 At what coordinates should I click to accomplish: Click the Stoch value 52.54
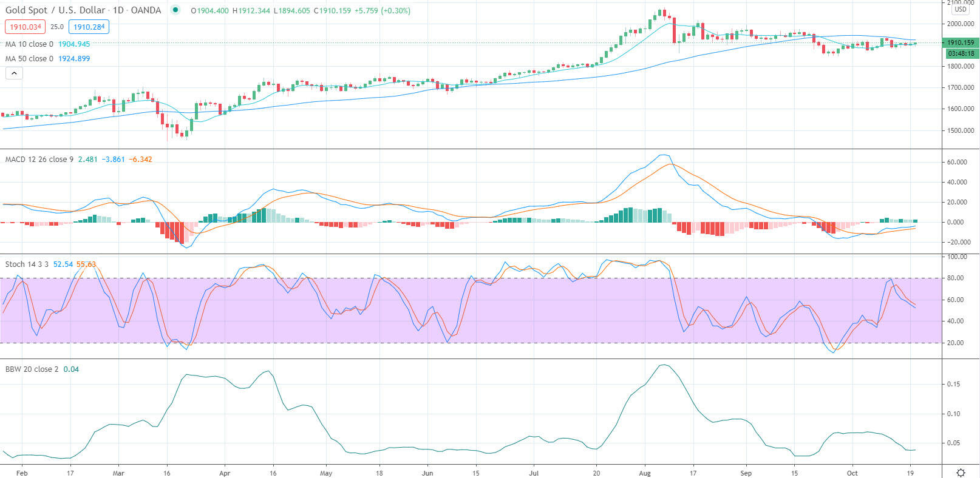pyautogui.click(x=63, y=264)
